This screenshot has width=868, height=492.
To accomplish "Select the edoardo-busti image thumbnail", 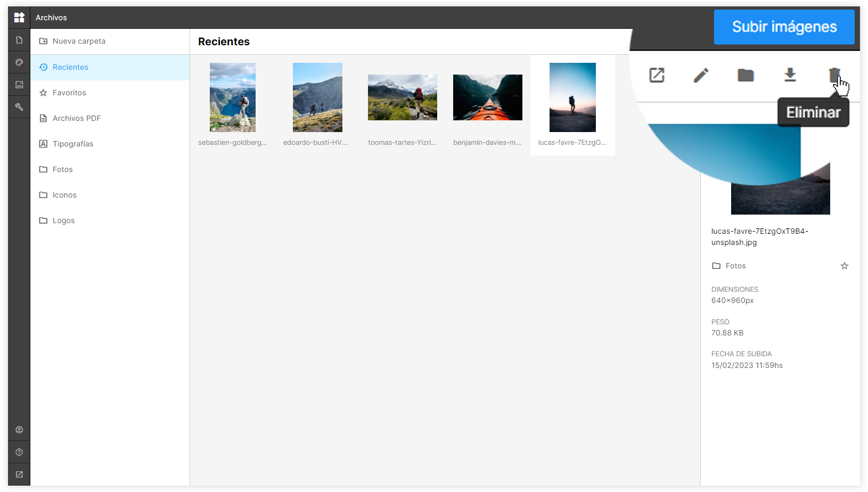I will coord(317,97).
